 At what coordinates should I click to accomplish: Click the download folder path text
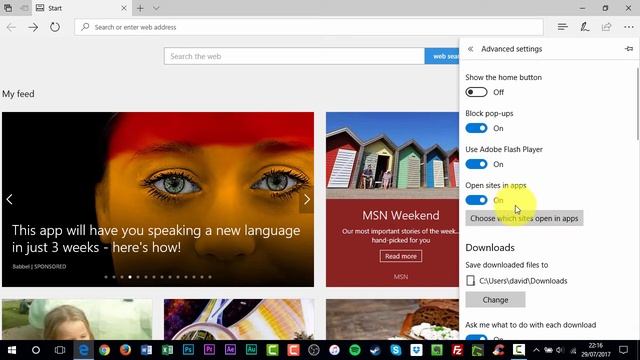coord(523,281)
